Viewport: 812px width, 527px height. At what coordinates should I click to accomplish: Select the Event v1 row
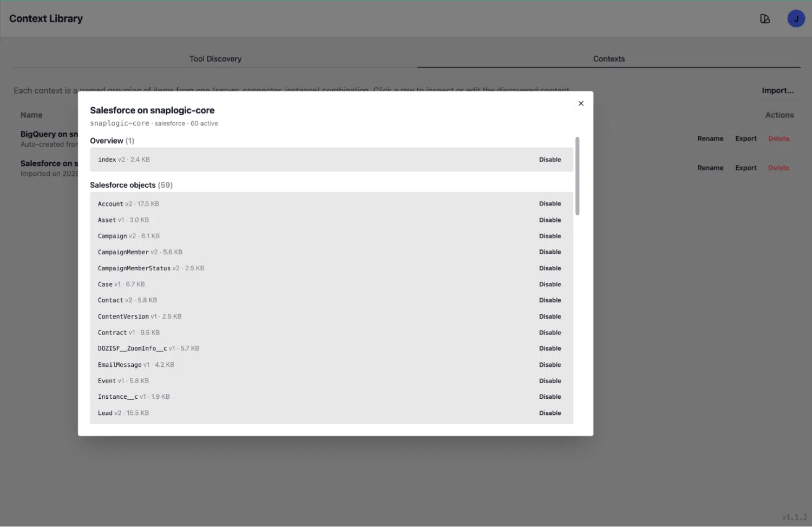[x=331, y=381]
